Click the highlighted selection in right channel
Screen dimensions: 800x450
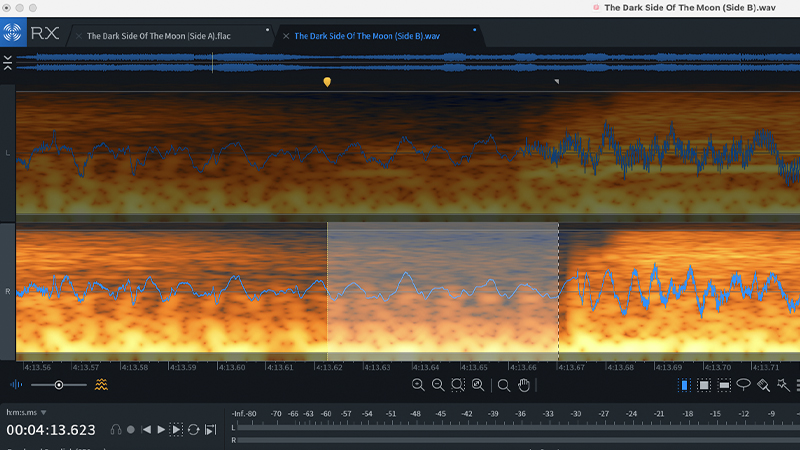click(442, 291)
